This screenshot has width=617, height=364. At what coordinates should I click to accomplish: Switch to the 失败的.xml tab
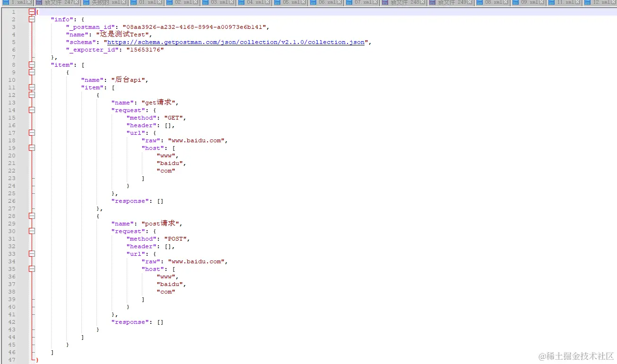105,2
